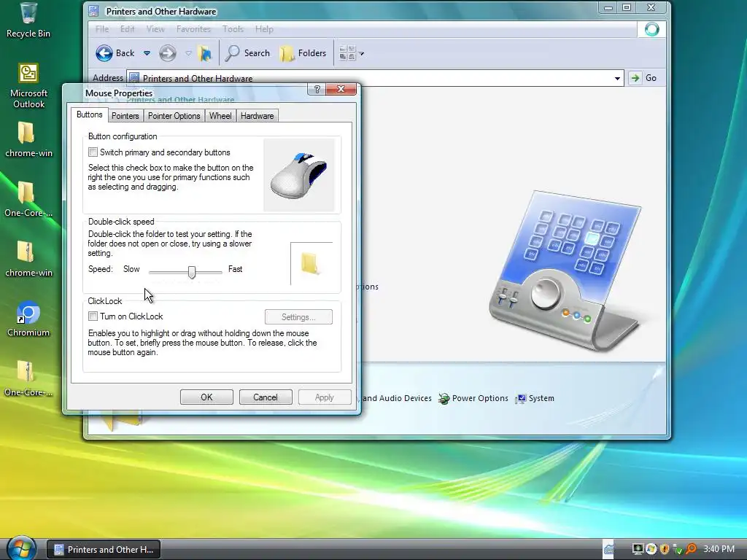Click the address bar Printers and Other Hardware icon

[134, 77]
